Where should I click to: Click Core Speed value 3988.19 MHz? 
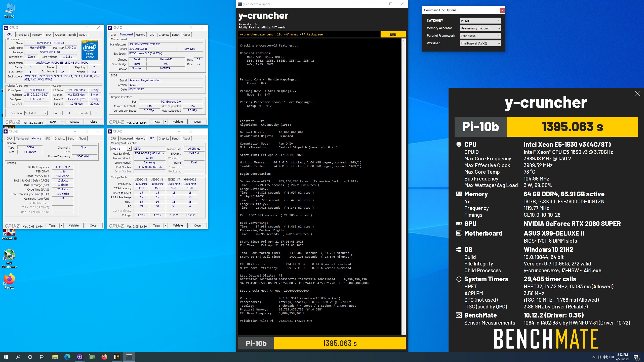(x=36, y=90)
